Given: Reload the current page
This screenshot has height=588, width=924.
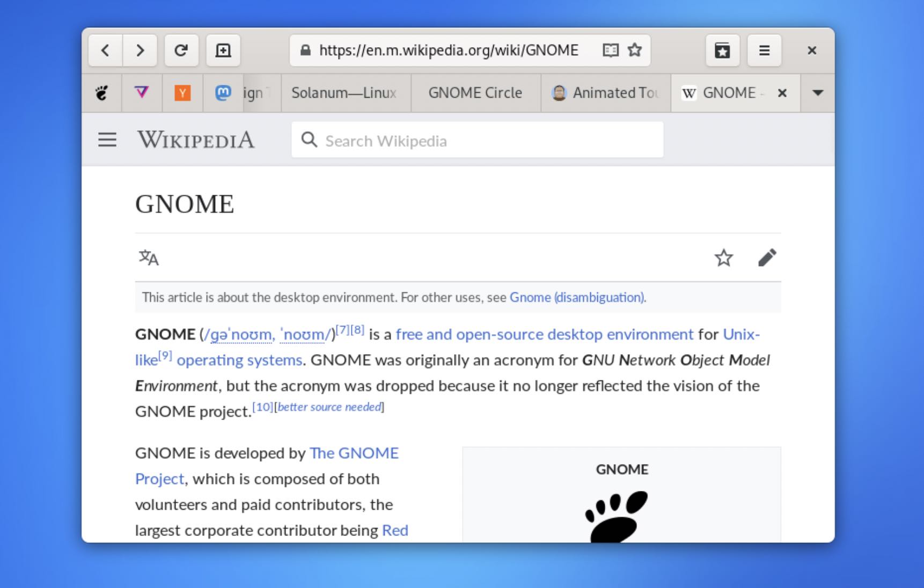Looking at the screenshot, I should click(x=181, y=50).
